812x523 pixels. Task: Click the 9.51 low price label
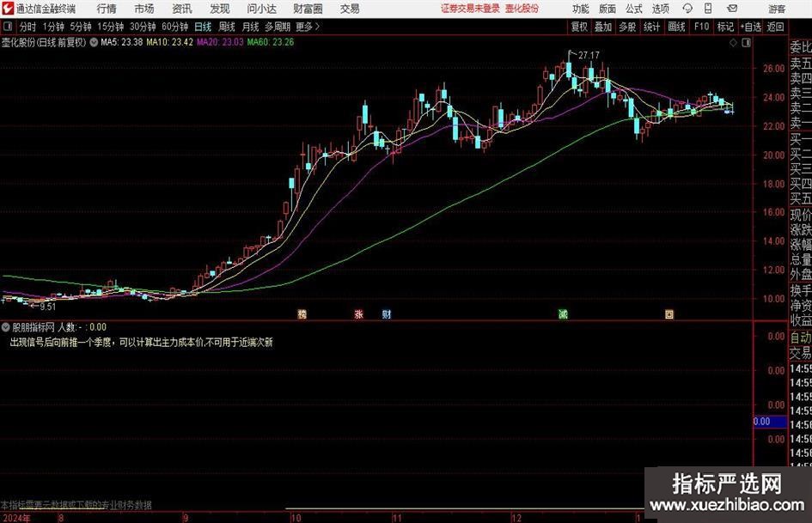[47, 307]
